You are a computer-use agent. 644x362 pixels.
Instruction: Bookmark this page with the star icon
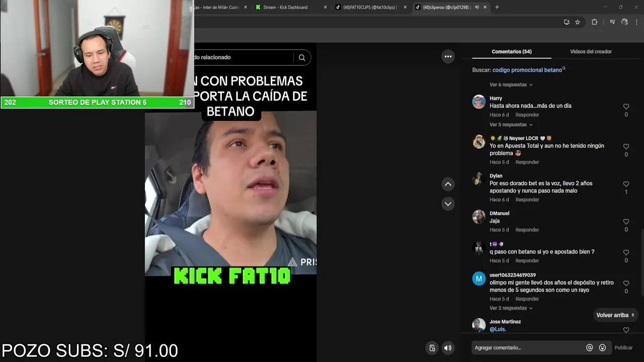click(x=578, y=22)
